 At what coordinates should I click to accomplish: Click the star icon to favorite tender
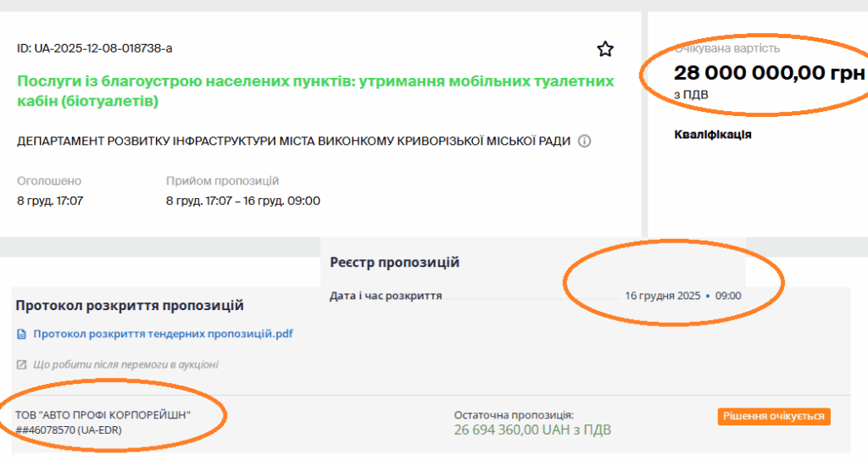pyautogui.click(x=604, y=49)
